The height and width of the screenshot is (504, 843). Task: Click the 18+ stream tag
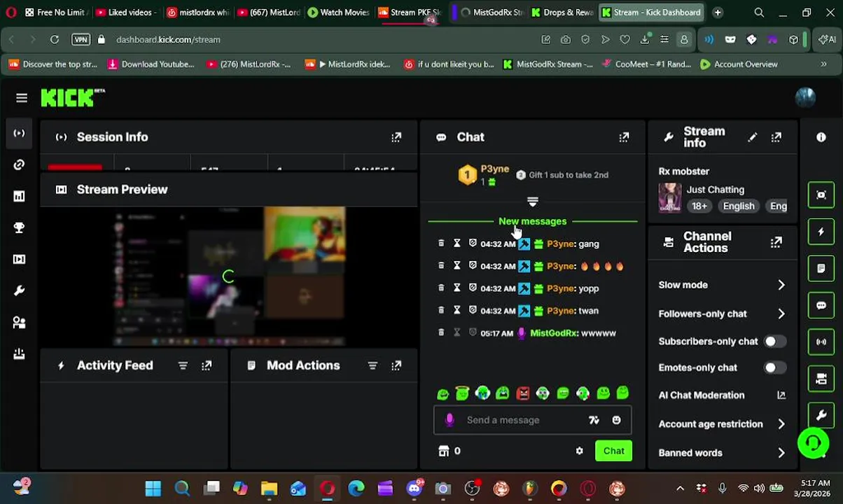pos(699,206)
